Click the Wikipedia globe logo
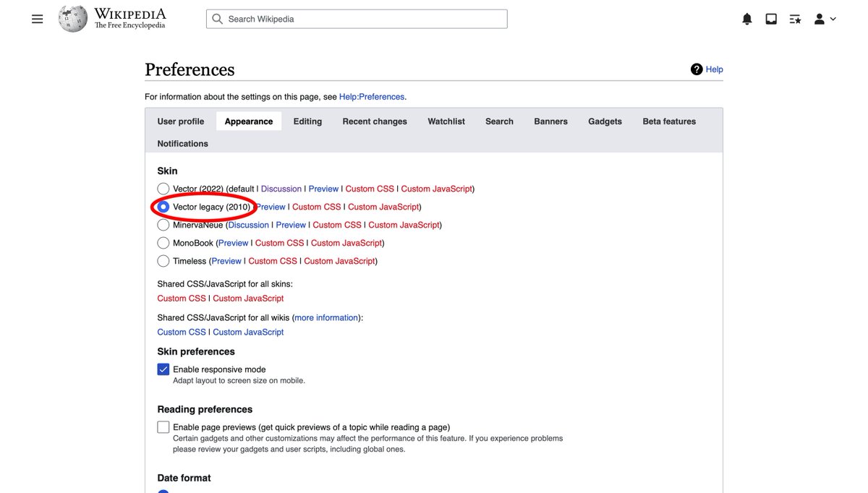The height and width of the screenshot is (493, 868). (x=72, y=18)
